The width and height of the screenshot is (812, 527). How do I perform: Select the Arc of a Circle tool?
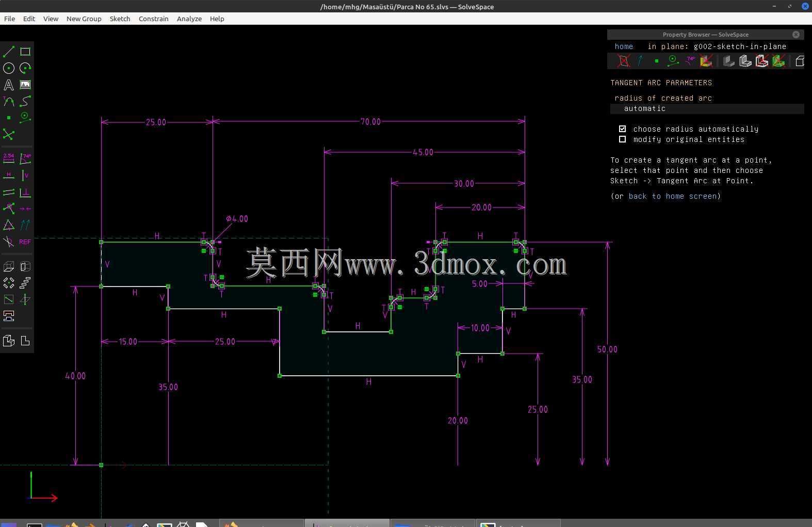tap(25, 68)
